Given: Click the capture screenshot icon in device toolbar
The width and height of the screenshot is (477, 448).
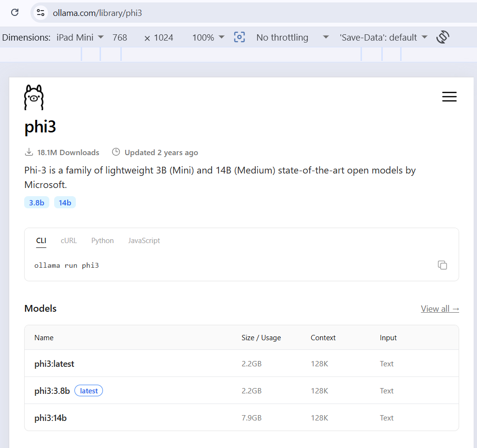Looking at the screenshot, I should (239, 37).
